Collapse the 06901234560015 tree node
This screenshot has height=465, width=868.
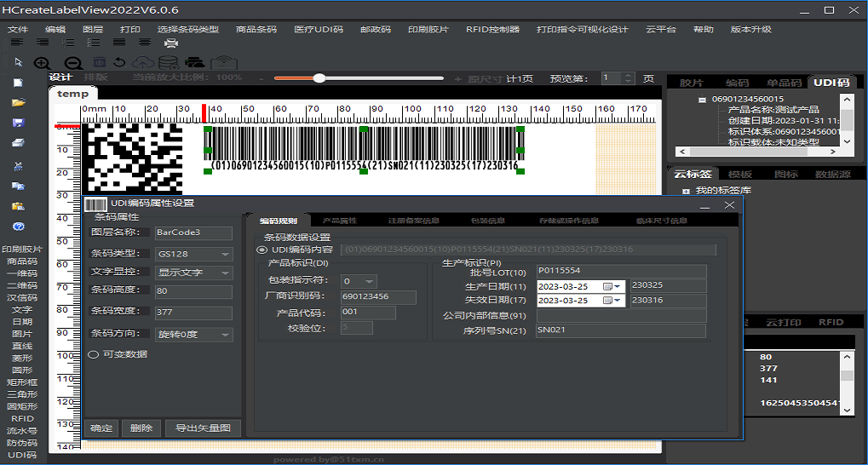pyautogui.click(x=704, y=100)
